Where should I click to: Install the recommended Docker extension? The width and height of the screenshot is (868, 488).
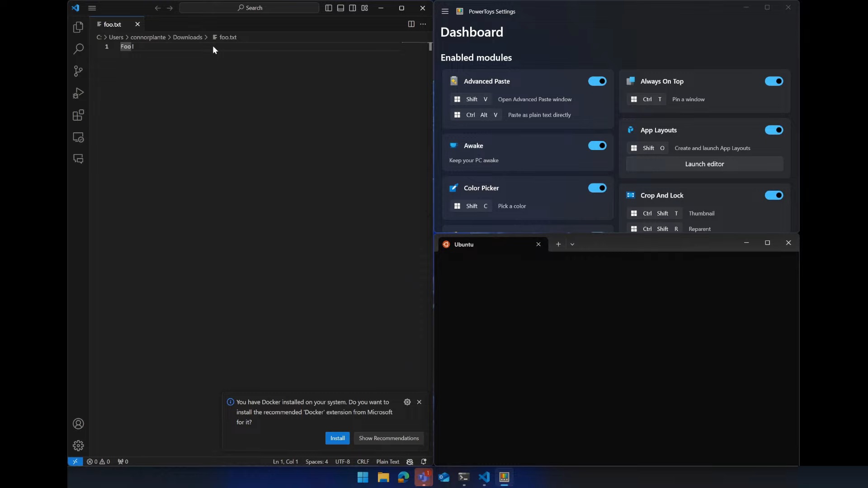(337, 438)
